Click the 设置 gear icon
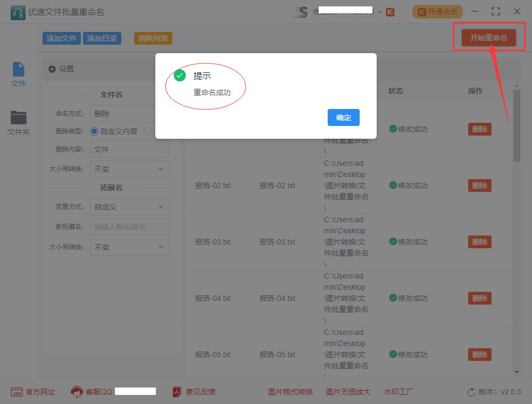Viewport: 532px width, 404px height. tap(51, 69)
